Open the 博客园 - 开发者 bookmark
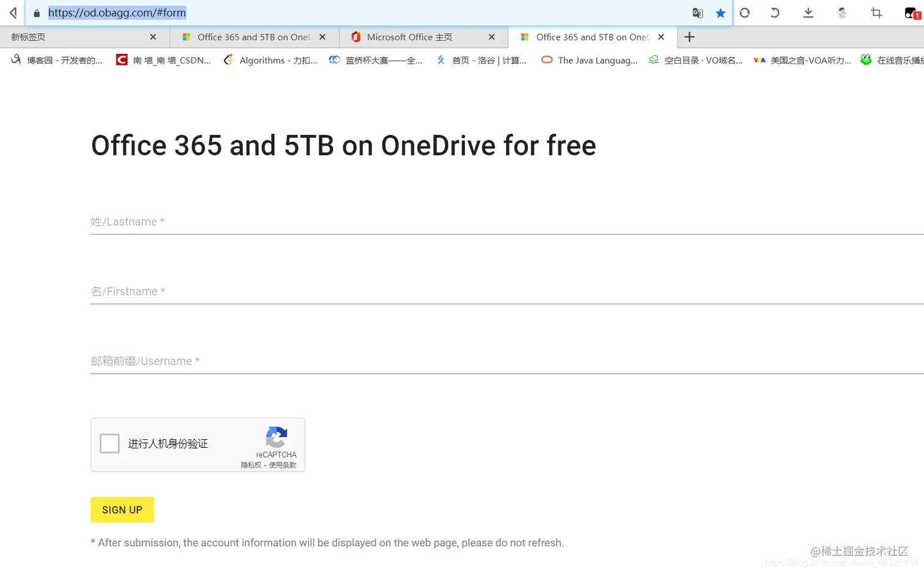 (57, 60)
